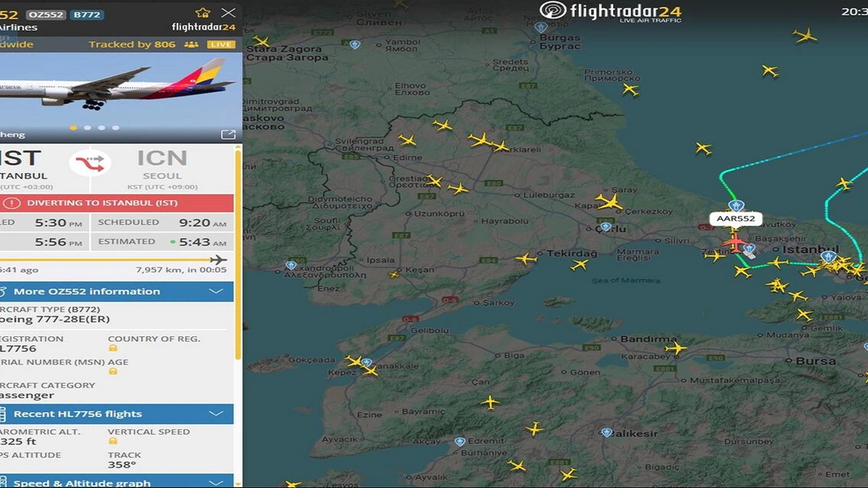Expand the More OZ552 information section
The image size is (868, 488).
click(117, 291)
